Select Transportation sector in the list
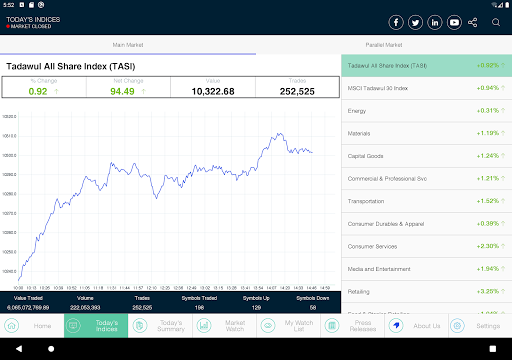 click(427, 201)
